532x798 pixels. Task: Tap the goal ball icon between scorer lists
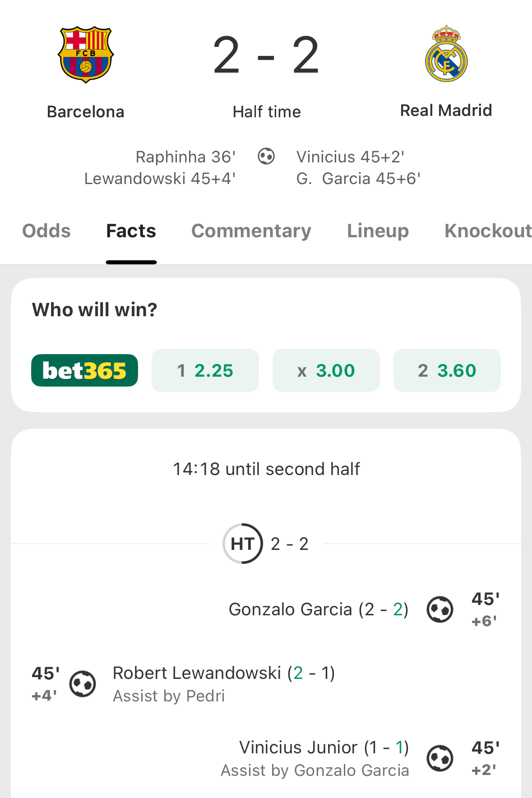(266, 157)
